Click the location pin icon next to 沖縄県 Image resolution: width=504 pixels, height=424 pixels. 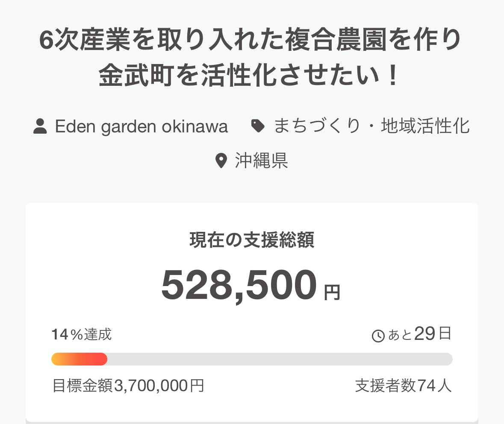click(221, 161)
